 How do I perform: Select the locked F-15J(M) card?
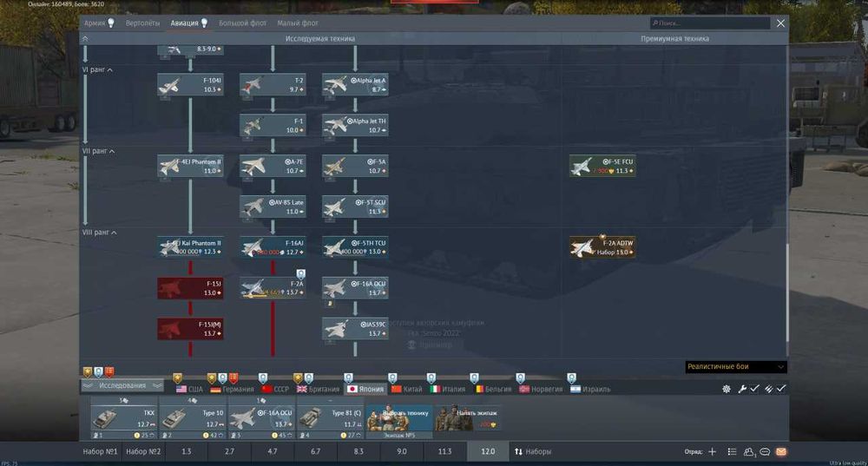190,329
